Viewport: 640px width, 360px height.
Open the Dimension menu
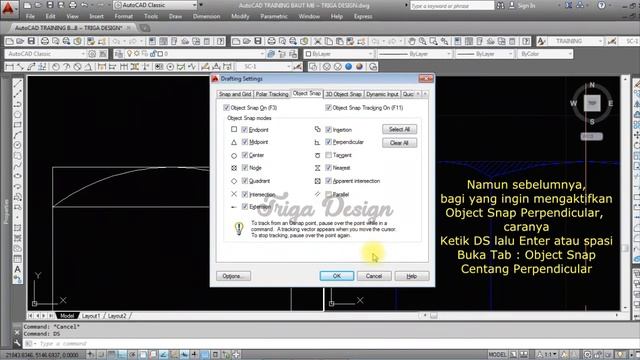coord(207,16)
